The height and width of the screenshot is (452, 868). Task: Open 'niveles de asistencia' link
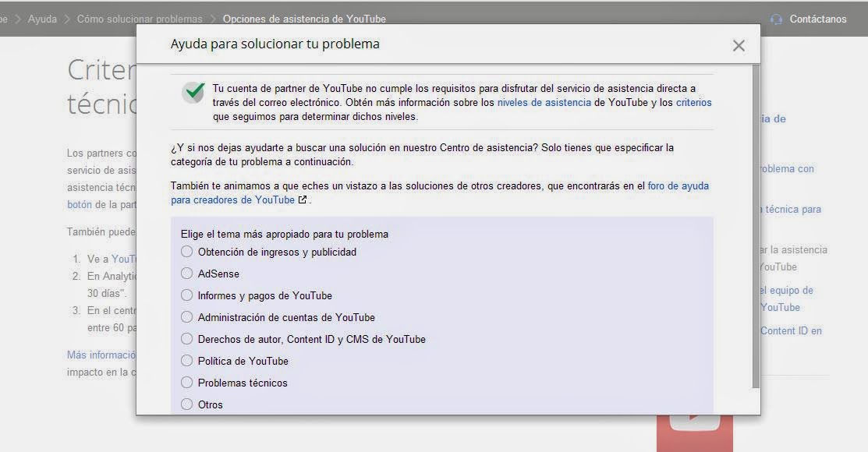pos(544,102)
